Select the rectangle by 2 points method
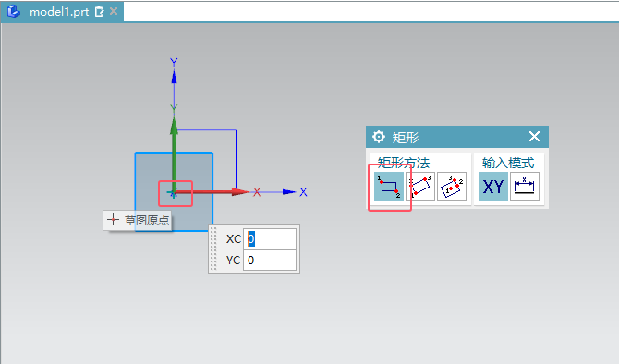Screen dimensions: 619x364 389,187
